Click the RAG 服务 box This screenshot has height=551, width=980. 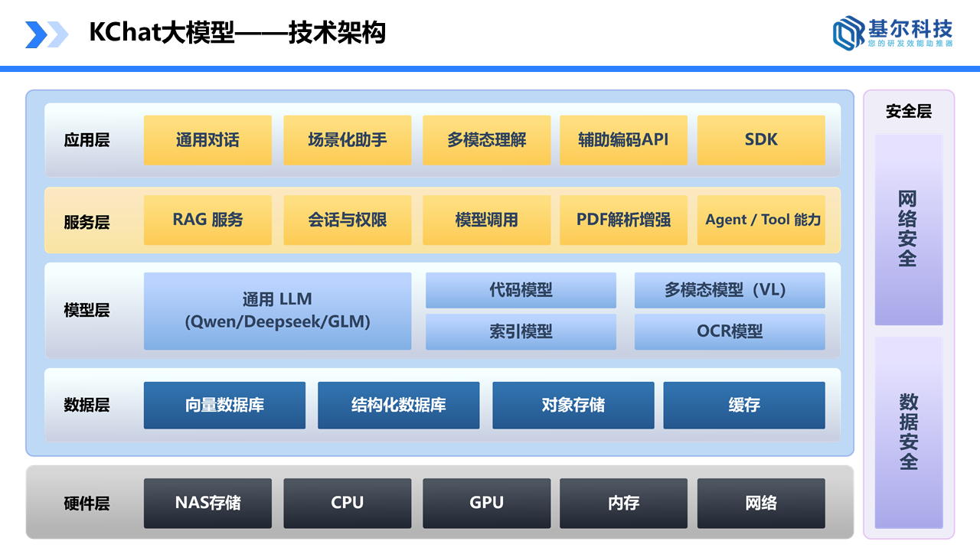207,220
